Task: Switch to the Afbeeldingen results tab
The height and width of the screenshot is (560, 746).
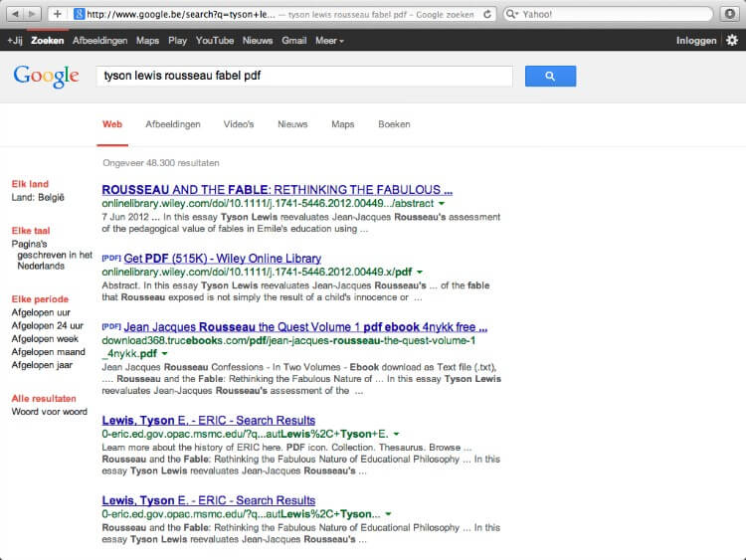Action: click(x=173, y=124)
